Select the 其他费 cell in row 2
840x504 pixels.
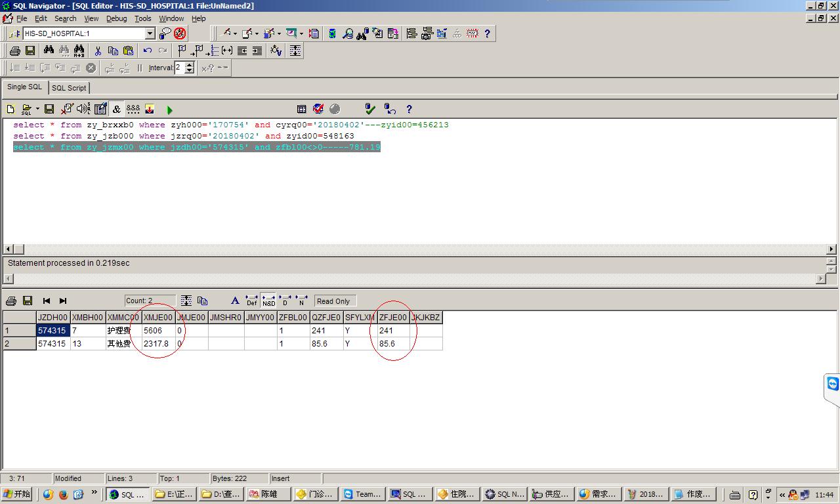tap(123, 344)
